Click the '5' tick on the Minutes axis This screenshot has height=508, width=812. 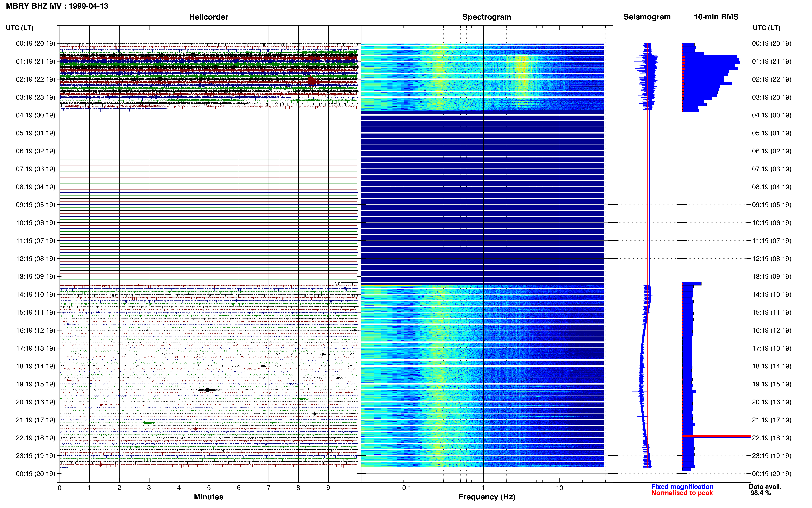(209, 488)
